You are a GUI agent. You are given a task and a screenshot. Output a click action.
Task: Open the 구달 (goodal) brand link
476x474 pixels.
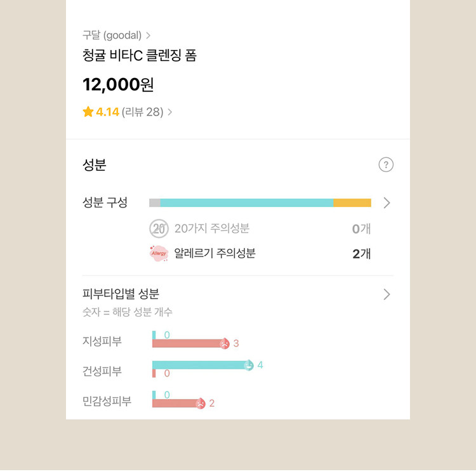click(x=117, y=36)
